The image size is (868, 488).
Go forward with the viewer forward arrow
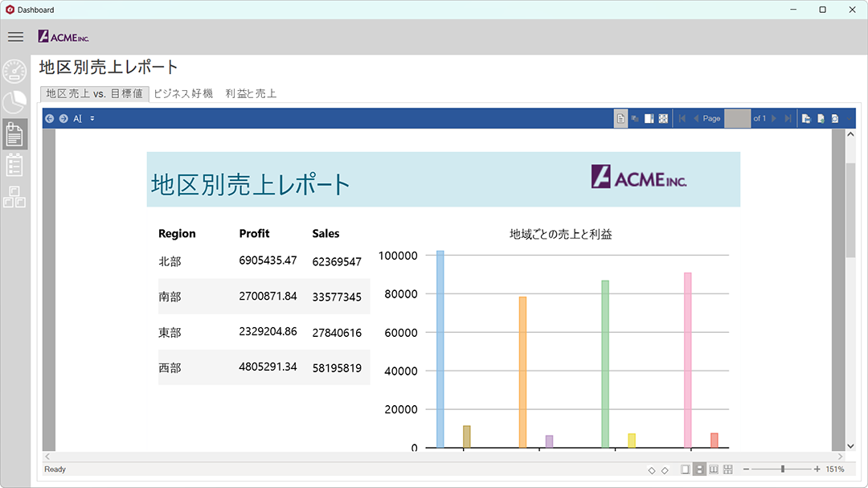(x=63, y=118)
